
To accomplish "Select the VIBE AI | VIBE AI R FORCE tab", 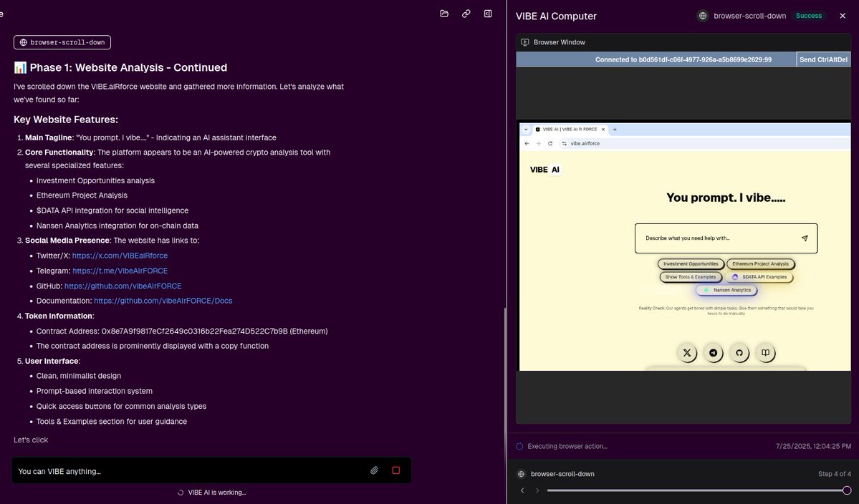I will (x=570, y=130).
